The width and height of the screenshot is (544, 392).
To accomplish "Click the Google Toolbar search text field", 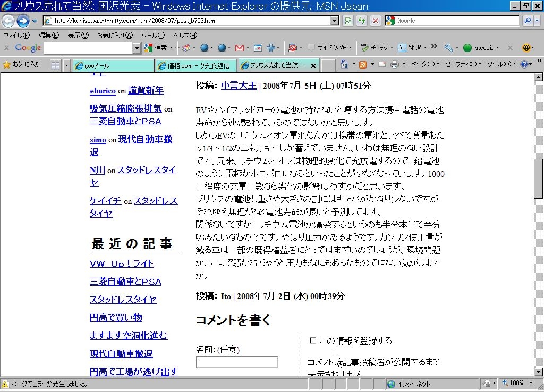I will coord(89,48).
